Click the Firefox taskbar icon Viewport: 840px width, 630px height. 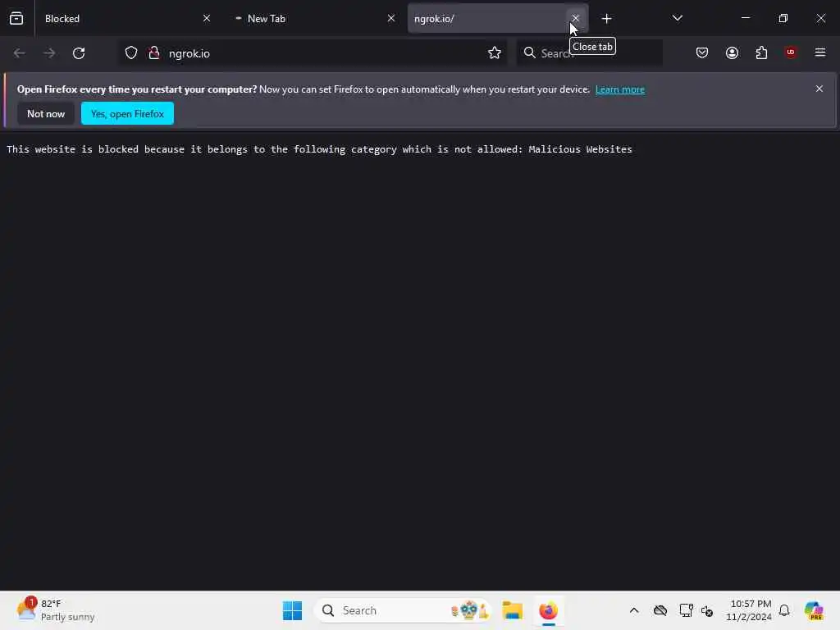click(x=548, y=610)
